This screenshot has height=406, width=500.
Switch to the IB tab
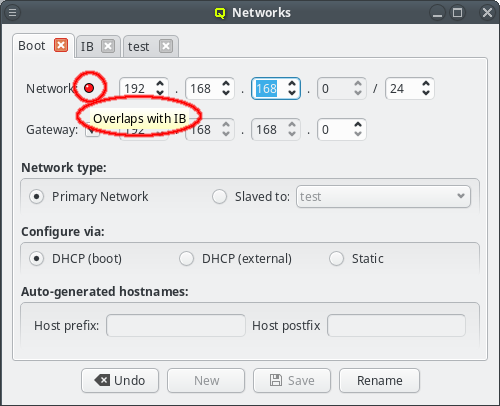tap(87, 46)
